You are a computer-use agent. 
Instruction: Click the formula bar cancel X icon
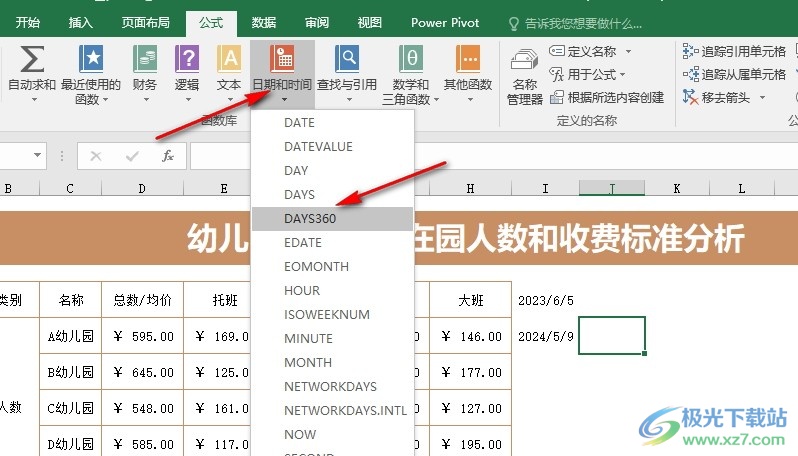coord(96,156)
